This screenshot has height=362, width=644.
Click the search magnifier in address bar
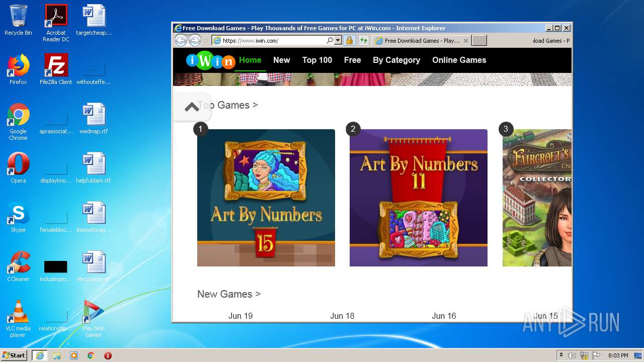click(330, 41)
